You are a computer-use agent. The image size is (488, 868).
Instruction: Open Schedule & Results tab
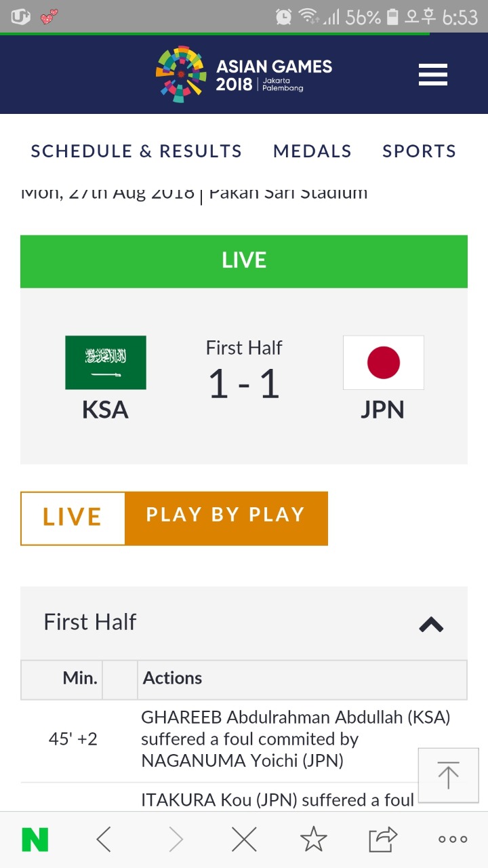(x=136, y=151)
